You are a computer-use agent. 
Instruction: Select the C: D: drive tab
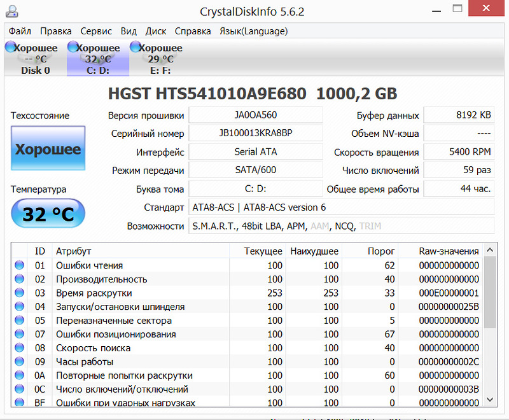(98, 58)
